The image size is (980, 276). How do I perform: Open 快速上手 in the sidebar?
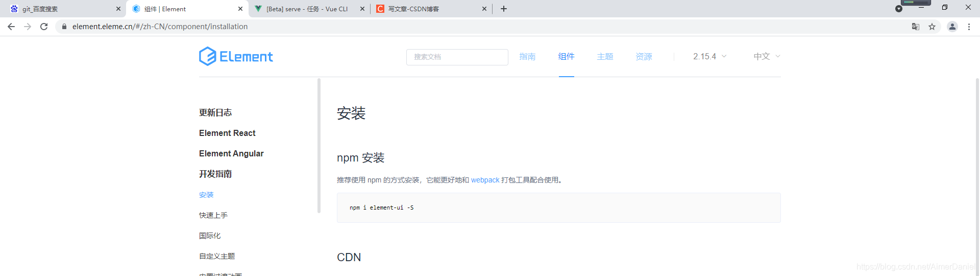213,215
